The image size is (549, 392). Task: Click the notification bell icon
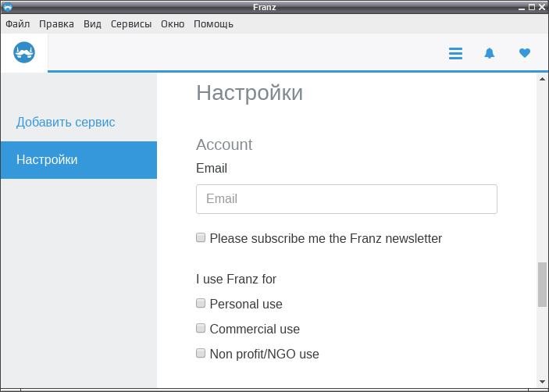point(489,53)
